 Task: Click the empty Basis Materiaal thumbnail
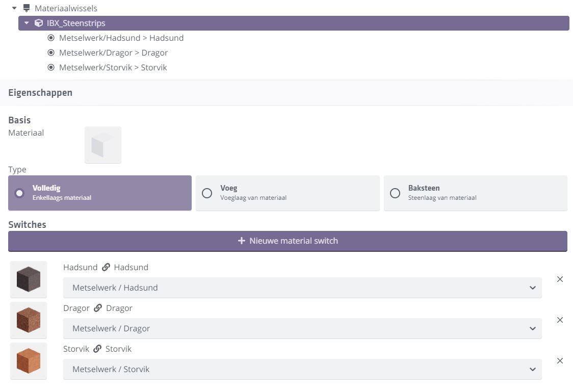103,145
